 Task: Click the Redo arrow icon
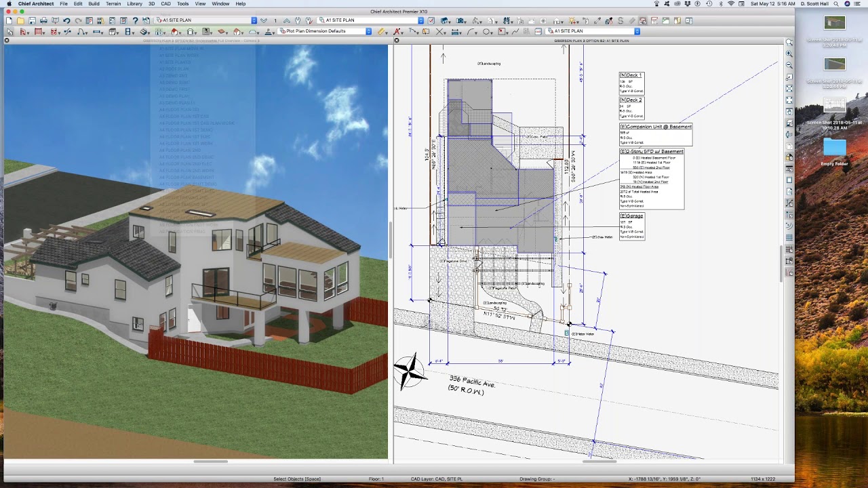tap(78, 20)
